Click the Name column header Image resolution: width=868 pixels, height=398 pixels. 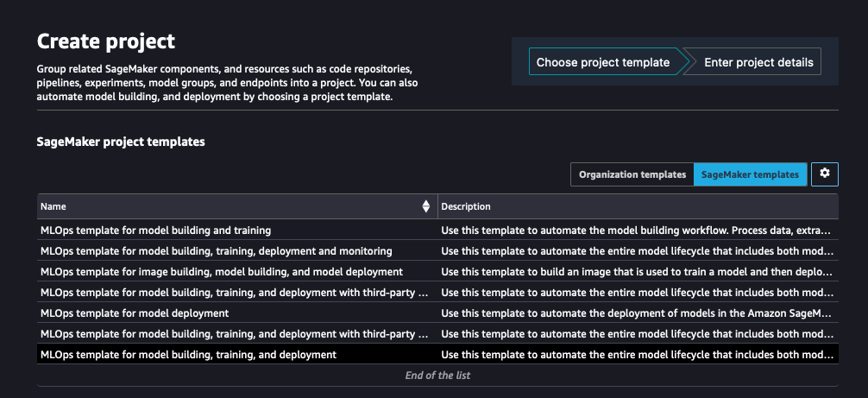pos(237,206)
